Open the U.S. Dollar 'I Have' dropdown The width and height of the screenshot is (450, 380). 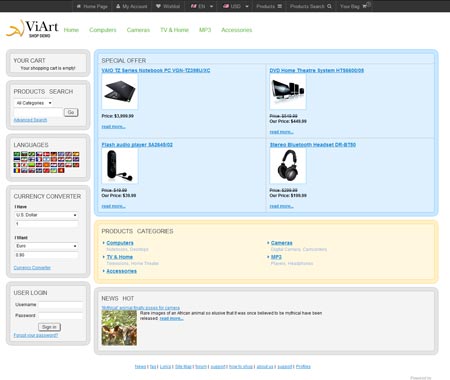click(x=46, y=215)
